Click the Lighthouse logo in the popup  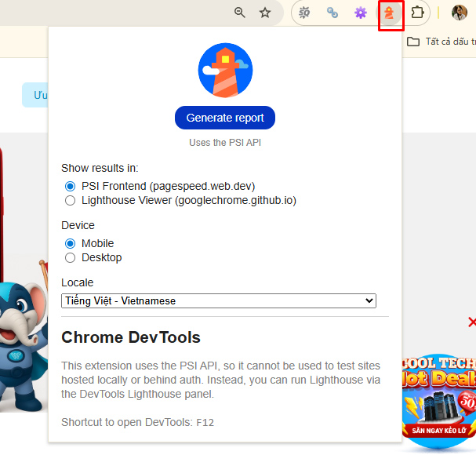(x=224, y=70)
